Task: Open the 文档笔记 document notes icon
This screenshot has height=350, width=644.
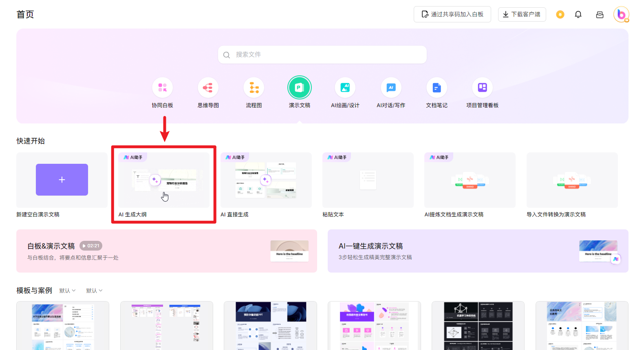Action: 437,88
